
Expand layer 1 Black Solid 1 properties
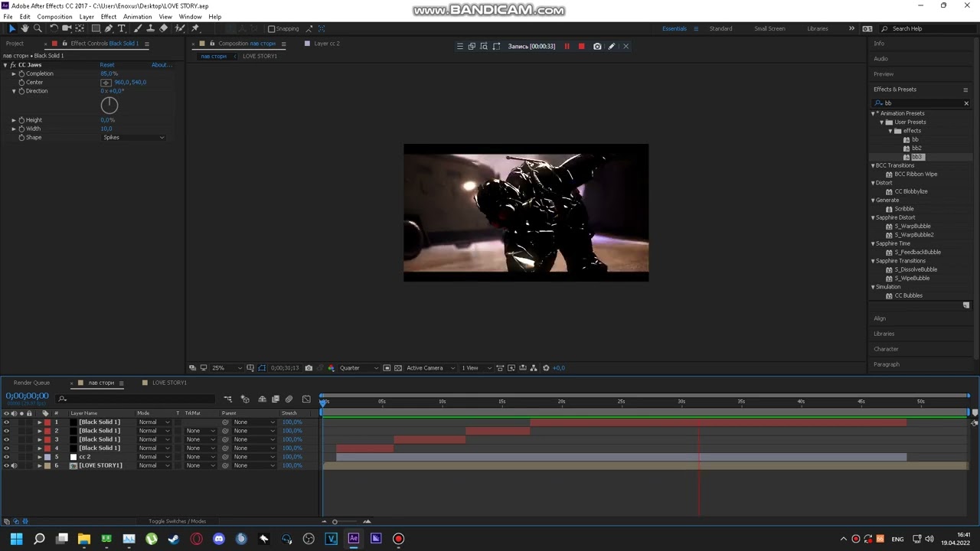click(x=40, y=422)
